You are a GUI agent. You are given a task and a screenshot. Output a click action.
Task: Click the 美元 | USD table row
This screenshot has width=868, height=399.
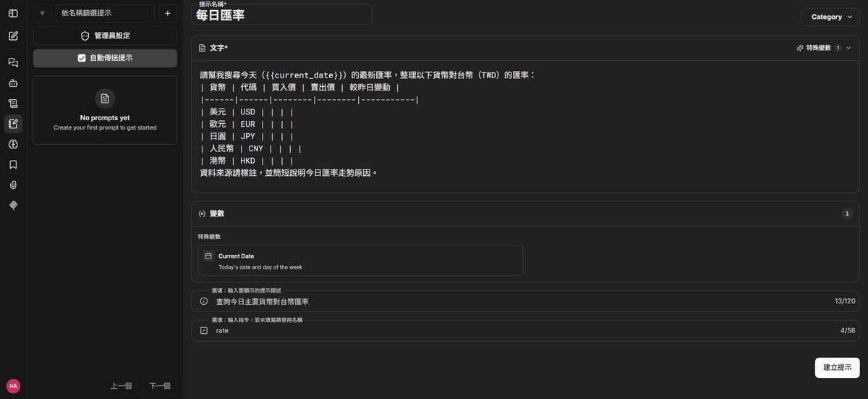247,112
